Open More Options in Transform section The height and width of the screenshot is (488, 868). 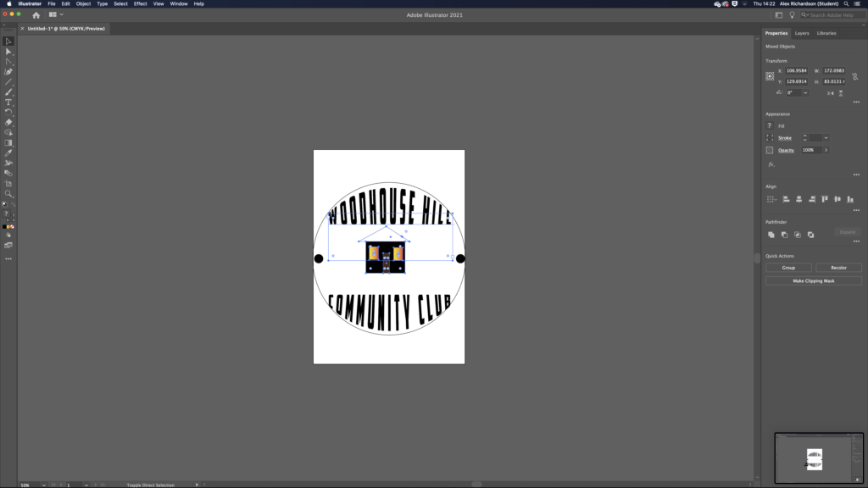point(856,102)
